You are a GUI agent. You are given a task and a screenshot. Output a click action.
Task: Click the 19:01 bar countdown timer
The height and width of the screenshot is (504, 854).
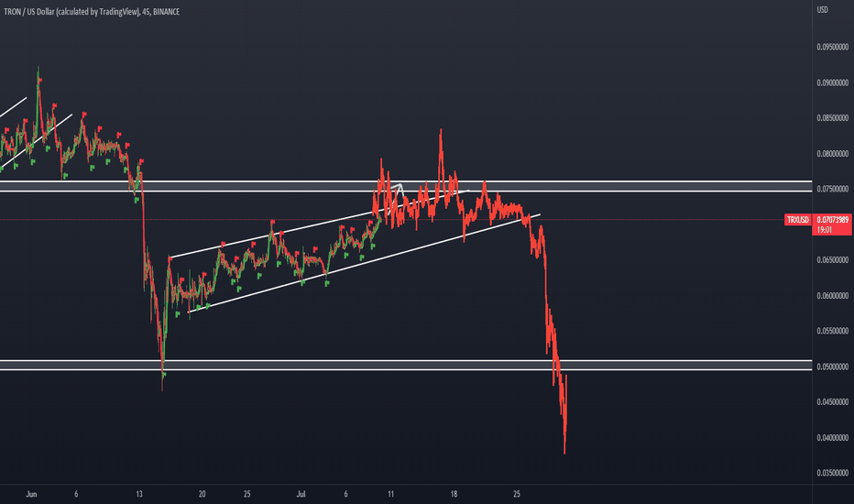(825, 229)
